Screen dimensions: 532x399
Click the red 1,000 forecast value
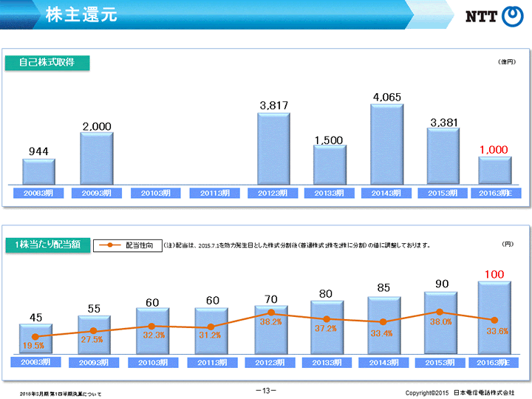point(494,149)
